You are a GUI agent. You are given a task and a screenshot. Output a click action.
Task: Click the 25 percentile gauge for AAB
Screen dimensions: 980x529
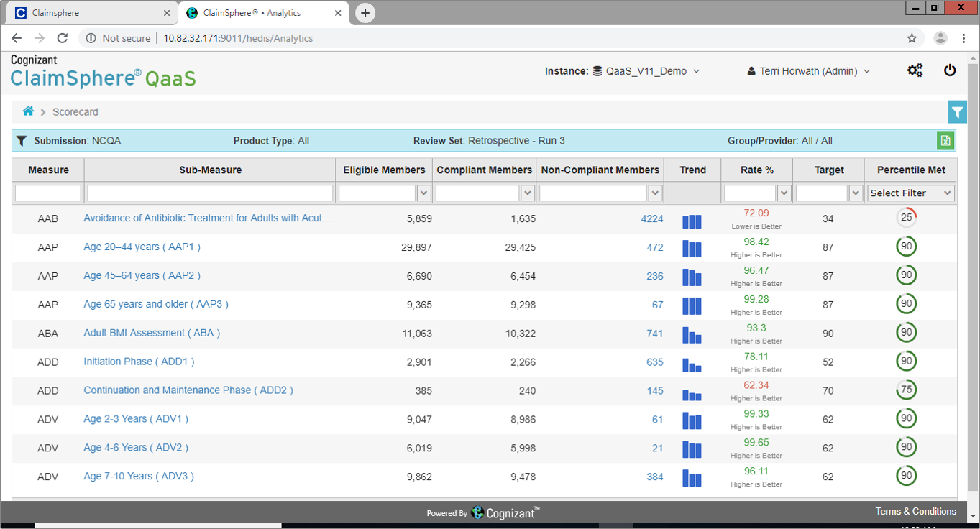[907, 218]
